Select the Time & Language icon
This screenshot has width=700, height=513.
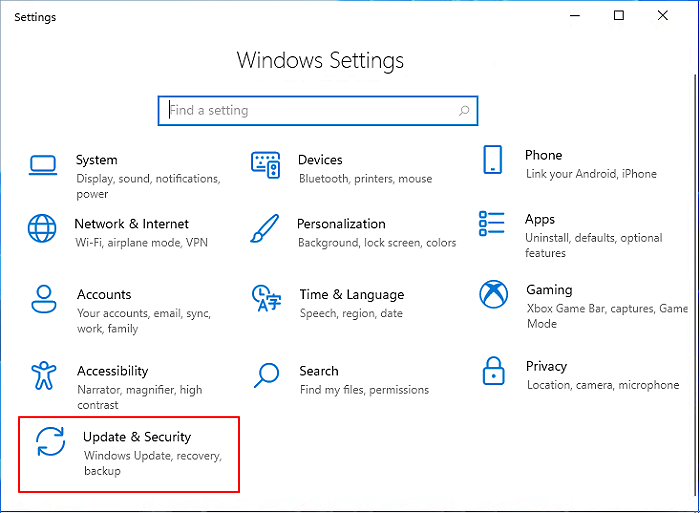(265, 299)
